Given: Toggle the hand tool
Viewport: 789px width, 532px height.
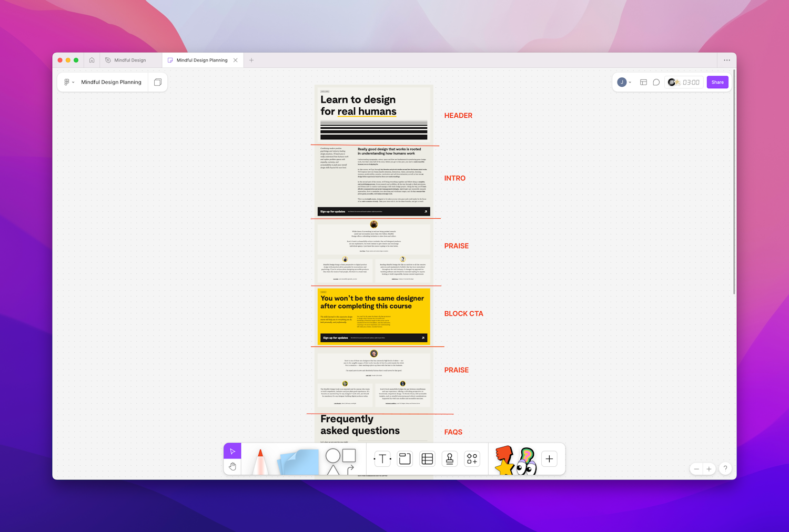Looking at the screenshot, I should pos(232,466).
